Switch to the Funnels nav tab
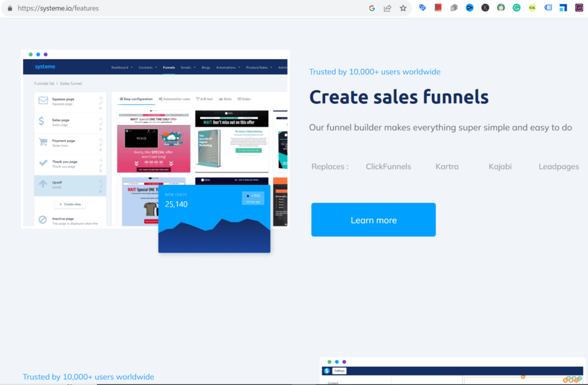The width and height of the screenshot is (588, 385). (x=169, y=67)
